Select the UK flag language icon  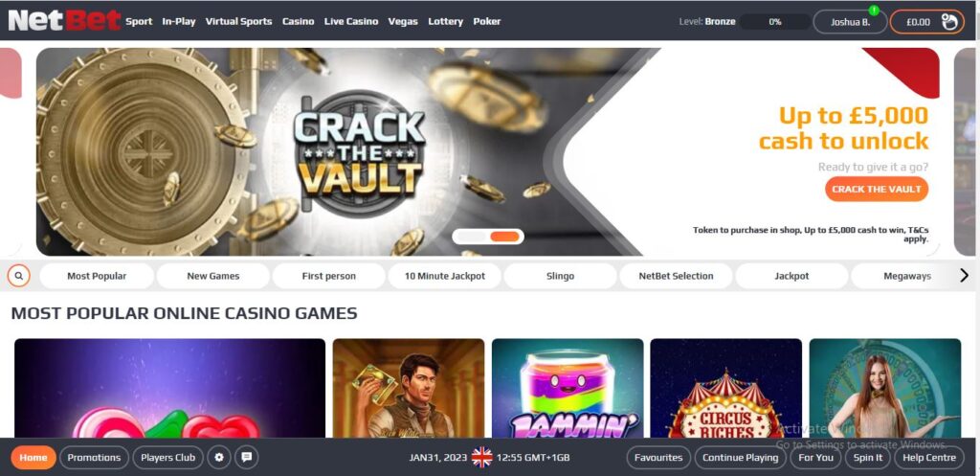click(x=482, y=457)
